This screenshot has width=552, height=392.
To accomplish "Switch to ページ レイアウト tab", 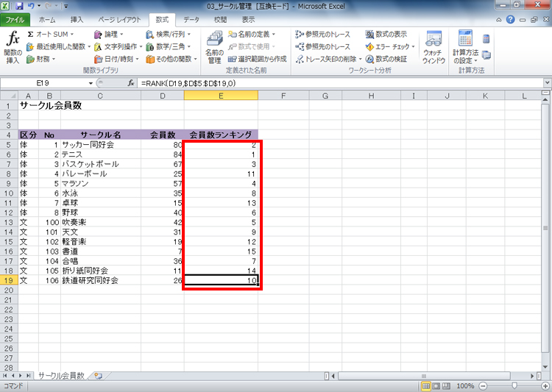I will [119, 20].
